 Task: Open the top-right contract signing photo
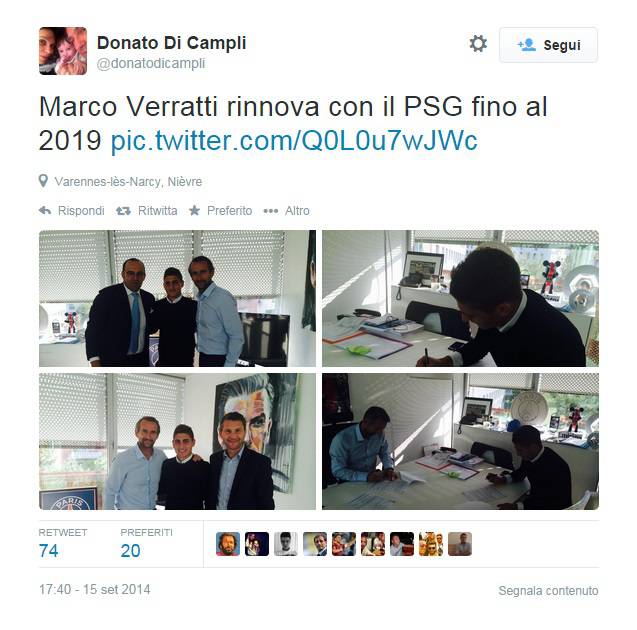pyautogui.click(x=460, y=299)
